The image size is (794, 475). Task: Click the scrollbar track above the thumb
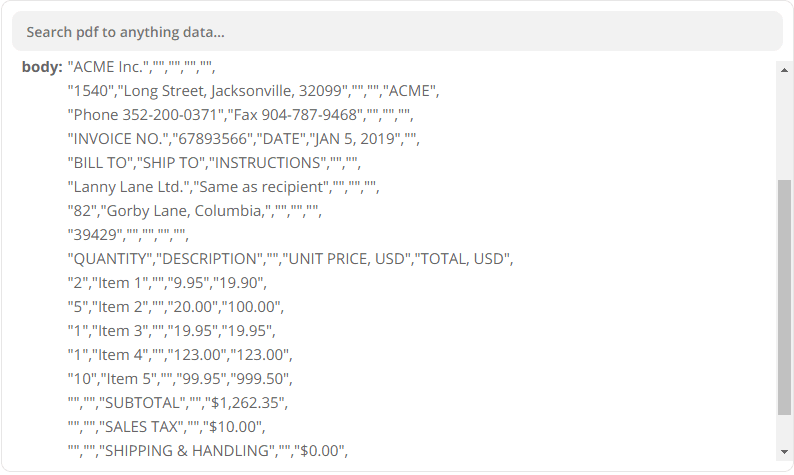coord(784,125)
